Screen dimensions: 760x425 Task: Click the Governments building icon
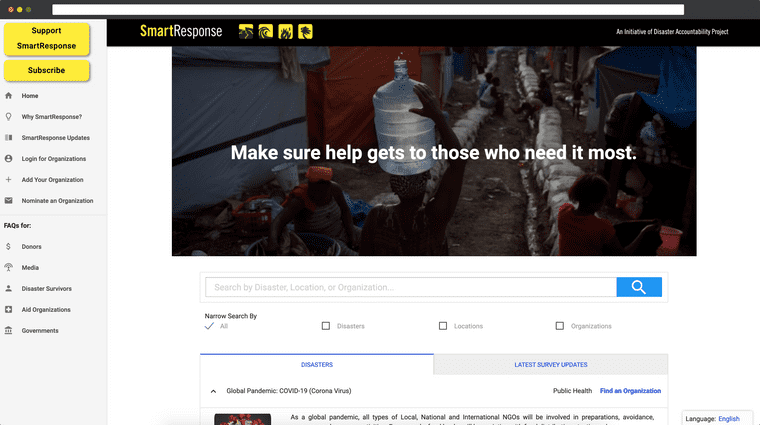8,330
